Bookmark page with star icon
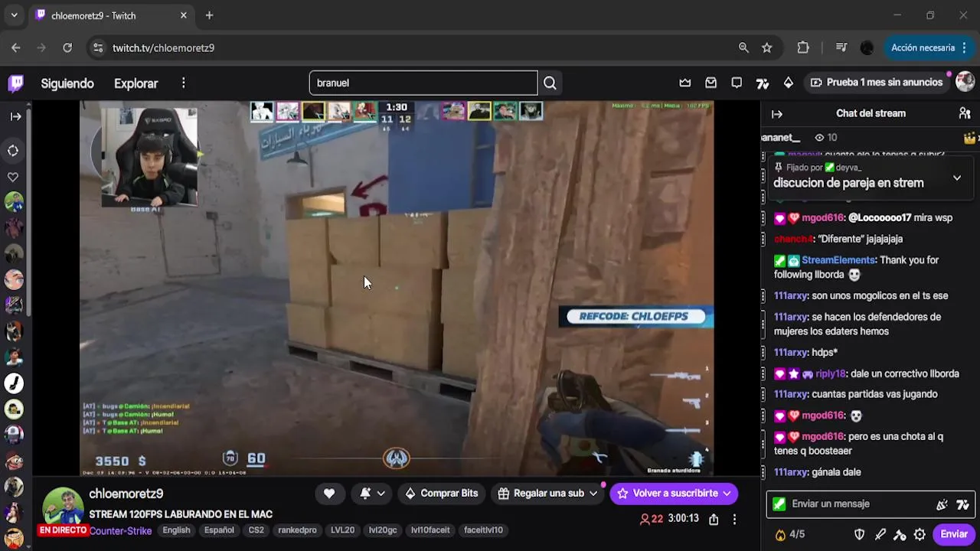 click(x=767, y=47)
